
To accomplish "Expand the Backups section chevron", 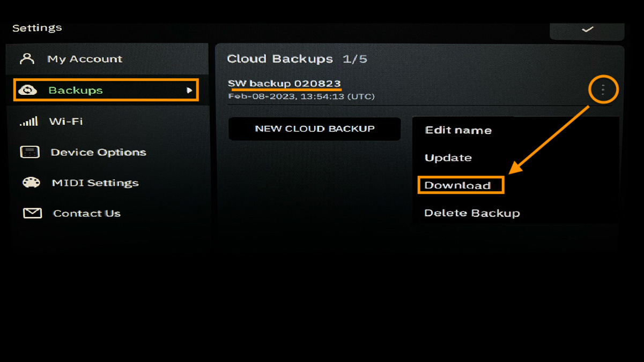I will pos(190,91).
